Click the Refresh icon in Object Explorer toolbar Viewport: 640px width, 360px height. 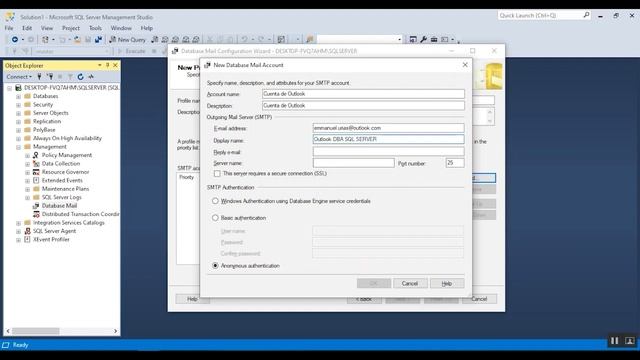tap(80, 77)
